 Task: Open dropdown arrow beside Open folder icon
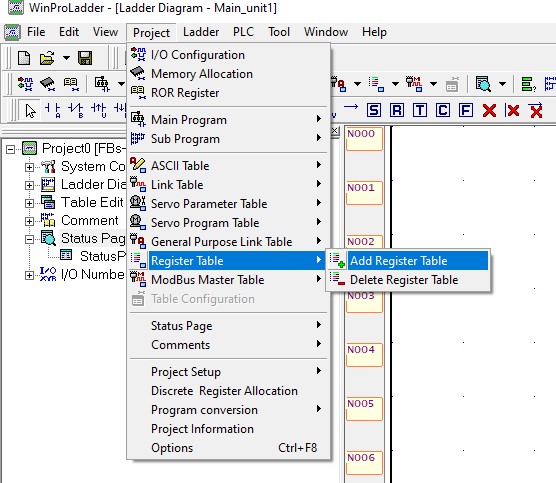(66, 58)
